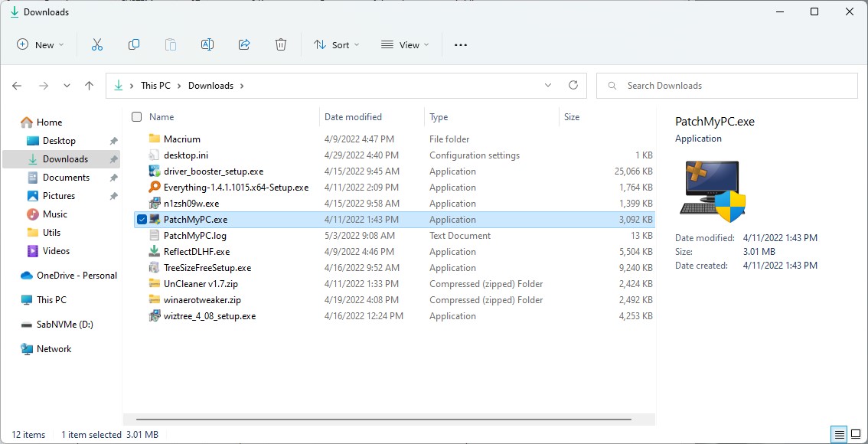Delete the selected file with the trash icon
This screenshot has width=868, height=444.
[281, 44]
